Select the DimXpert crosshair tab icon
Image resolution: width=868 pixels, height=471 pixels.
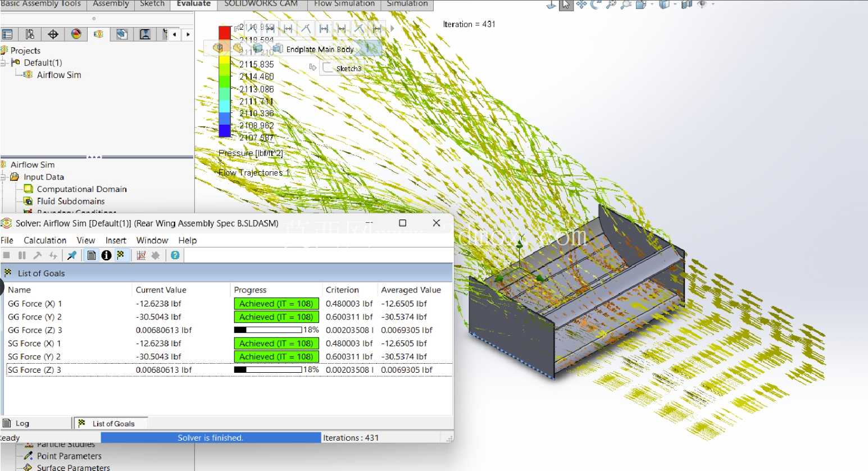(53, 34)
